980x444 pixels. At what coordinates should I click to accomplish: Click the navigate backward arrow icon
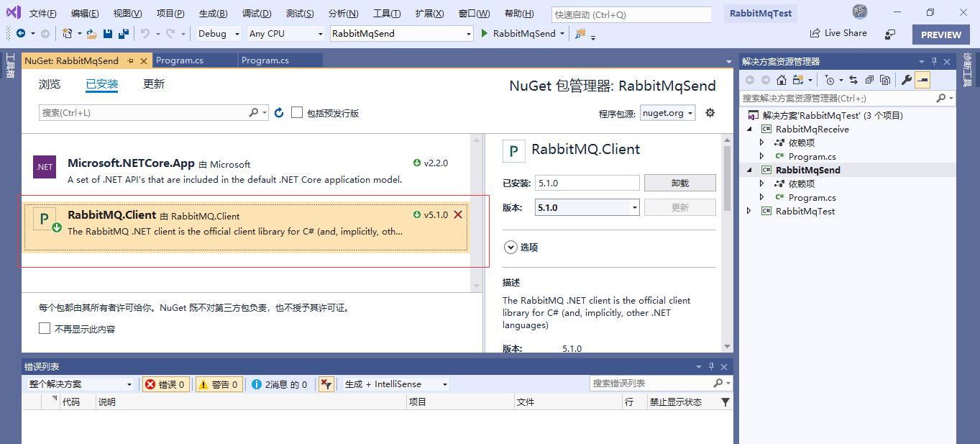point(21,33)
